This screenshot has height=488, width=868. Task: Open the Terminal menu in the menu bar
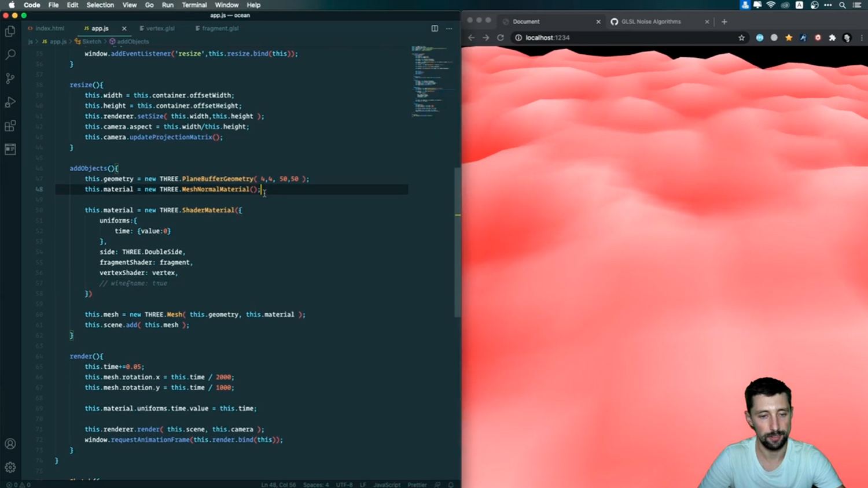[x=194, y=5]
